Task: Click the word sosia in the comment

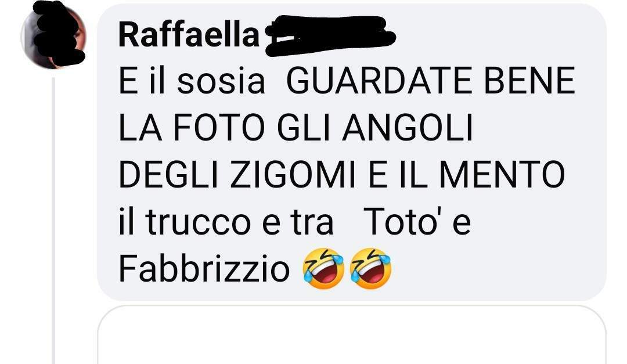Action: point(221,82)
